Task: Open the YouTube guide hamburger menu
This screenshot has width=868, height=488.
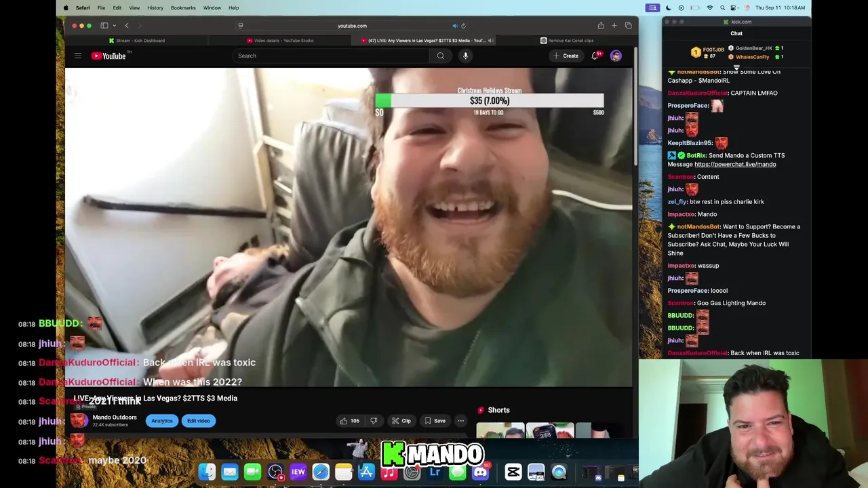Action: pos(78,56)
